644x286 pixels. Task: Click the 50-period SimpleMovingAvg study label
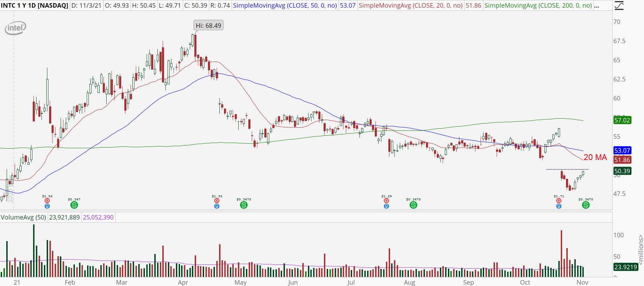(285, 6)
